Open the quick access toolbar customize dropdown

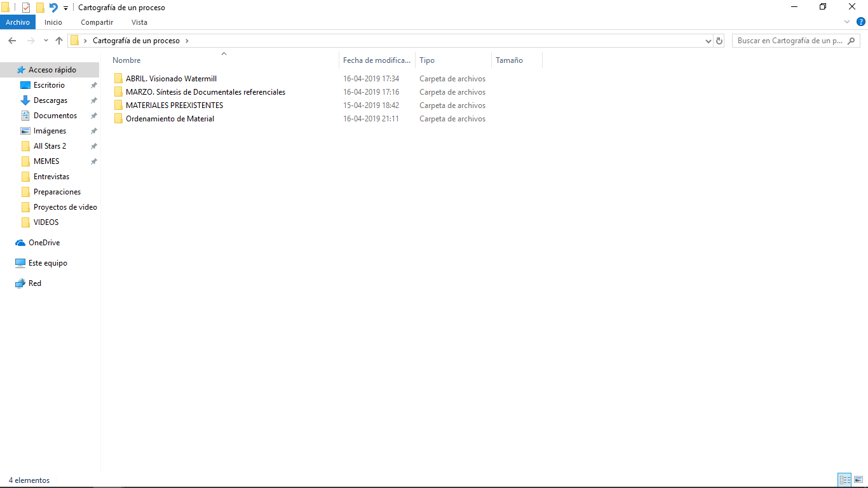click(65, 8)
